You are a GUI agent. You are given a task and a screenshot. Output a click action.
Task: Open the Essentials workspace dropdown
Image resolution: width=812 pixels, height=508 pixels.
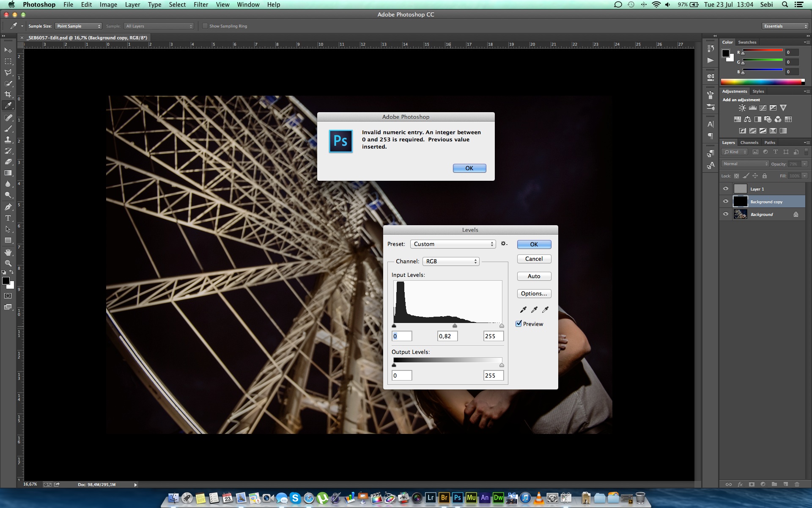coord(785,26)
